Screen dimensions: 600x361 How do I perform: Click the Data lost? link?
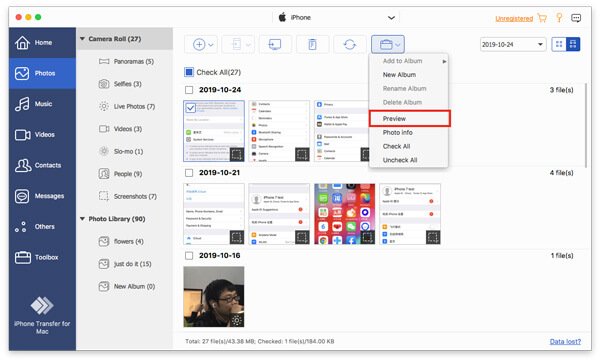[565, 341]
